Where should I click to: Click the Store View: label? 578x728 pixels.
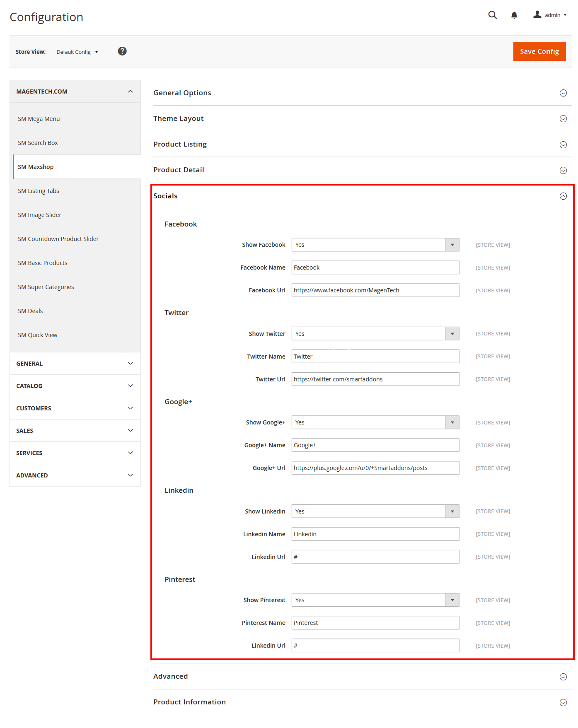[31, 52]
